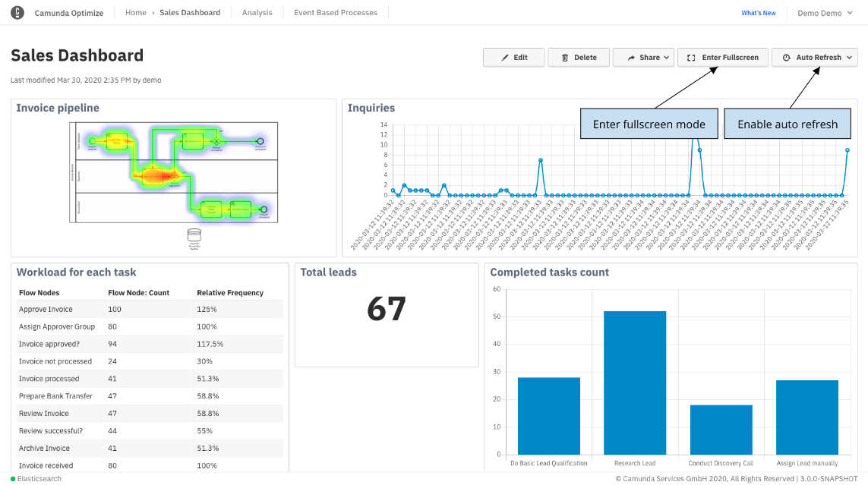The width and height of the screenshot is (868, 485).
Task: Open the Share dropdown menu
Action: point(643,57)
